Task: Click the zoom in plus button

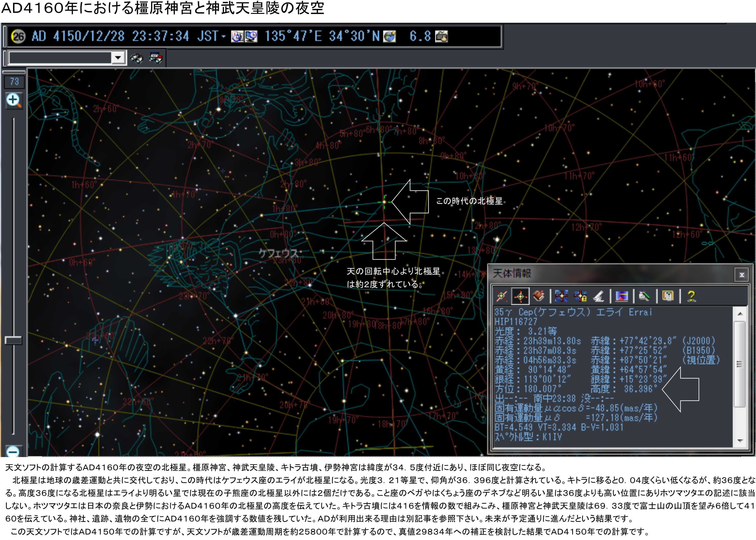Action: [14, 100]
